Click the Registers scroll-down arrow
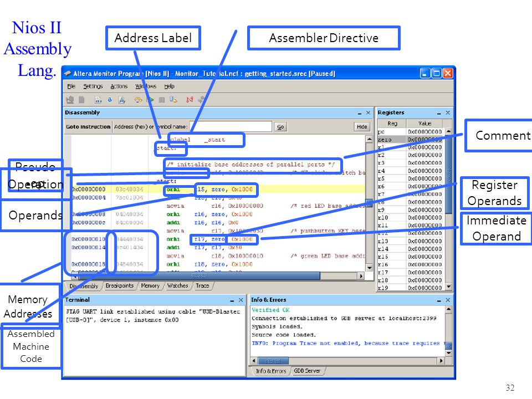532x399 pixels. click(448, 287)
